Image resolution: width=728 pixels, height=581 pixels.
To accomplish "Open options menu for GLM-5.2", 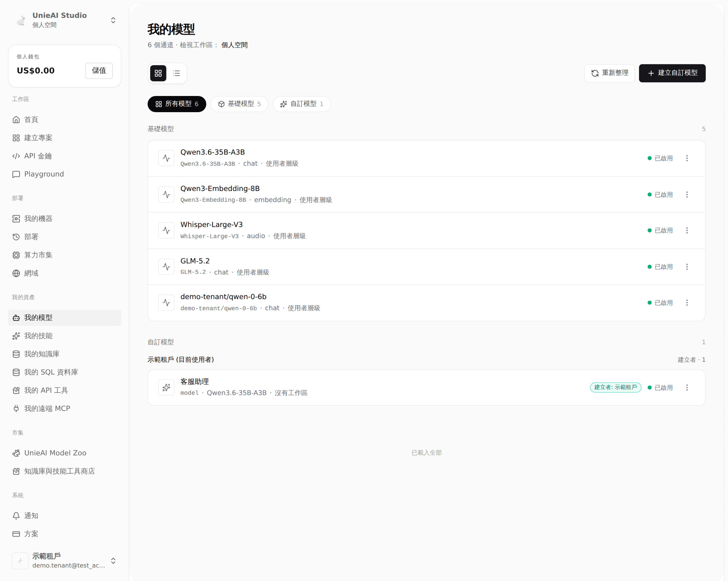I will [687, 267].
